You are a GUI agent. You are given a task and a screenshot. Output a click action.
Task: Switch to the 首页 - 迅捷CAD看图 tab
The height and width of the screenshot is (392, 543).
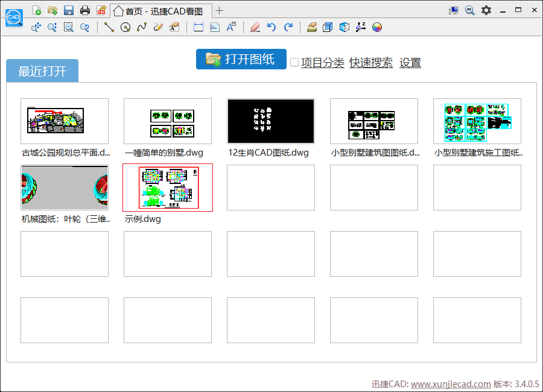pyautogui.click(x=161, y=11)
